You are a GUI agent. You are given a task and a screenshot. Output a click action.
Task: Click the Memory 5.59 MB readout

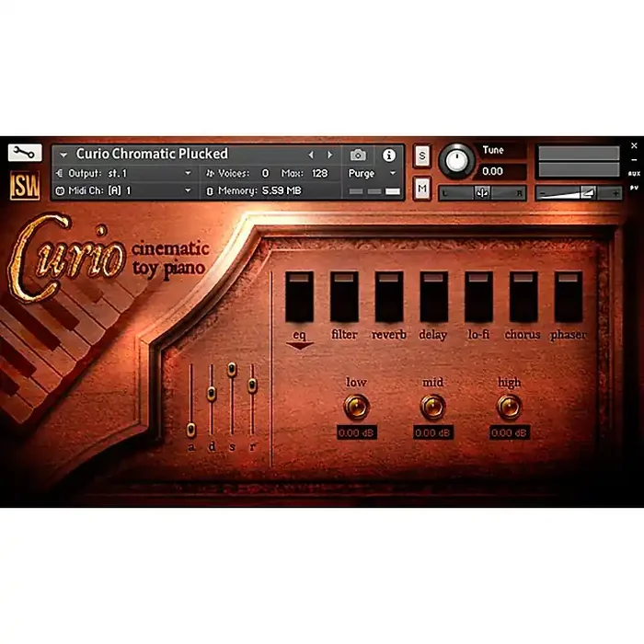[282, 190]
